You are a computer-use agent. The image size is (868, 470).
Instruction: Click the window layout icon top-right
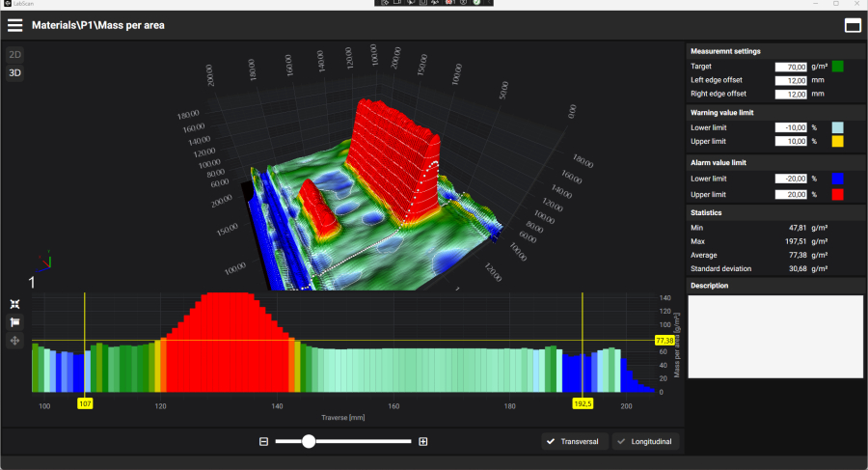(852, 25)
